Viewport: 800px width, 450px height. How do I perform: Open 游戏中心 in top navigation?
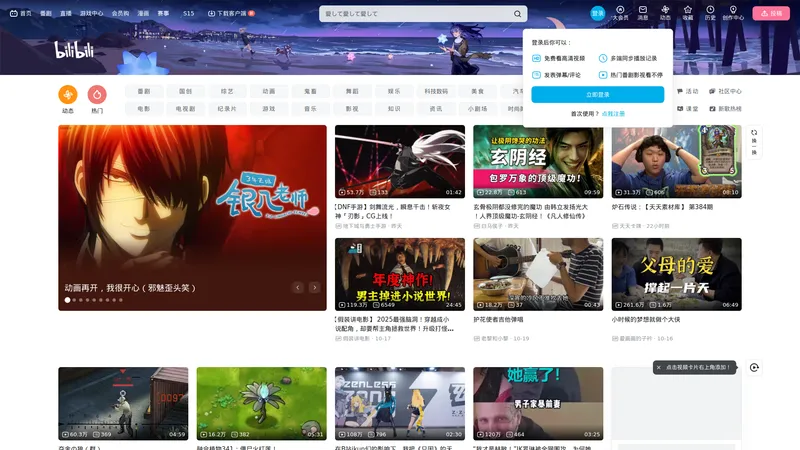coord(91,14)
